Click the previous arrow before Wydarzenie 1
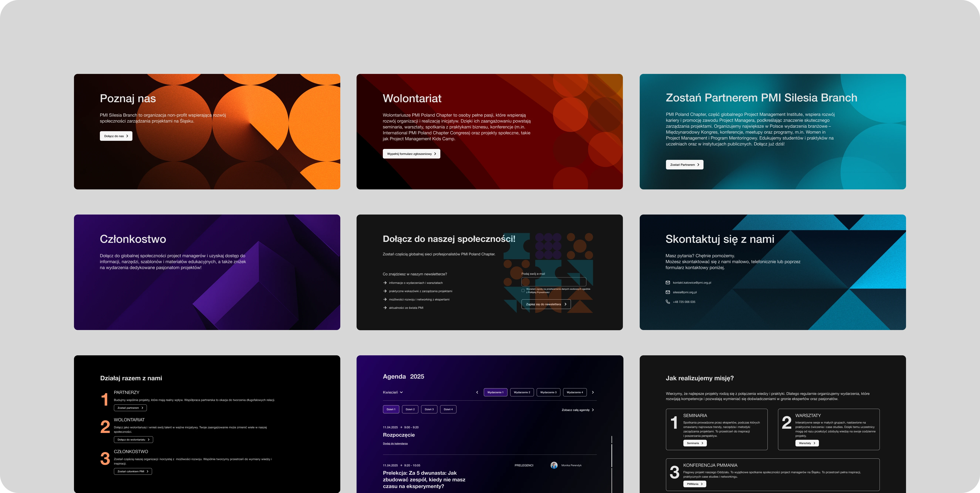The width and height of the screenshot is (980, 493). coord(477,392)
